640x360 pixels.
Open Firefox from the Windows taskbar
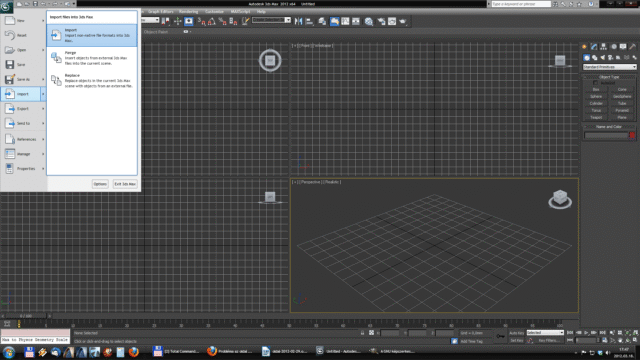click(133, 351)
